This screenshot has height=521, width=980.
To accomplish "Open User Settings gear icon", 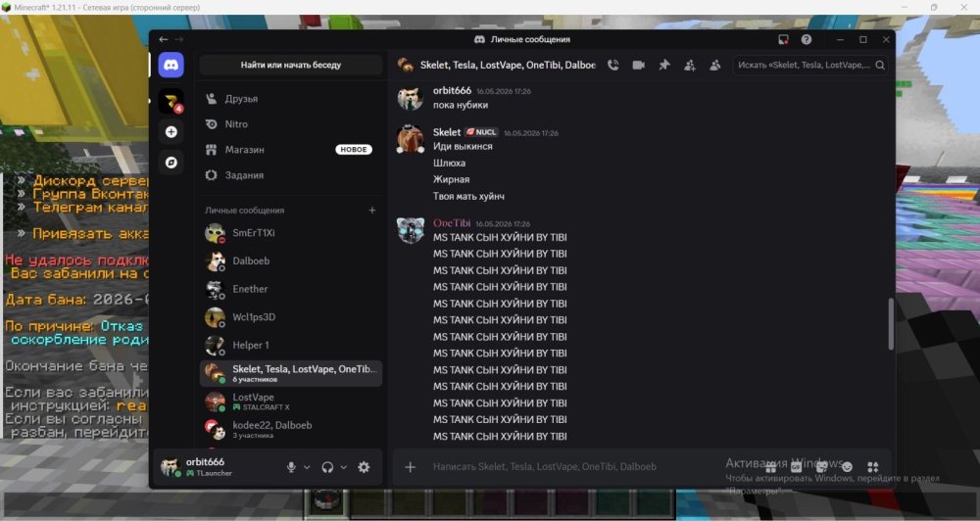I will click(364, 467).
